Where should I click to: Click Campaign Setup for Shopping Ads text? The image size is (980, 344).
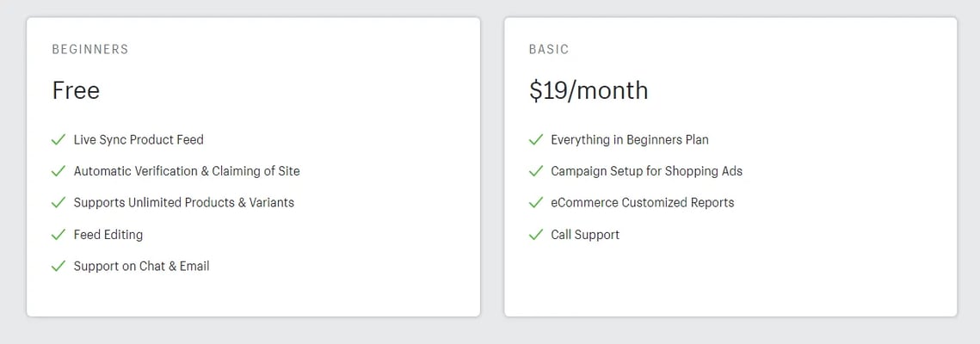(x=646, y=171)
